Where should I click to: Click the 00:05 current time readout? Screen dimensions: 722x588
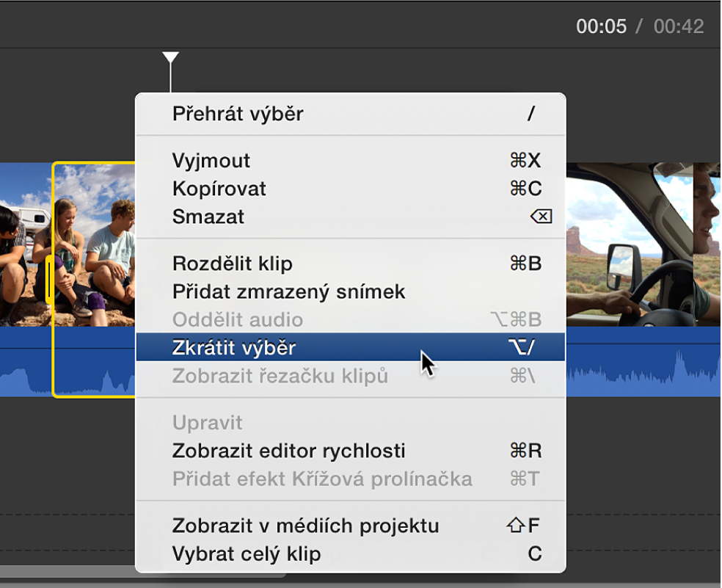[x=601, y=26]
